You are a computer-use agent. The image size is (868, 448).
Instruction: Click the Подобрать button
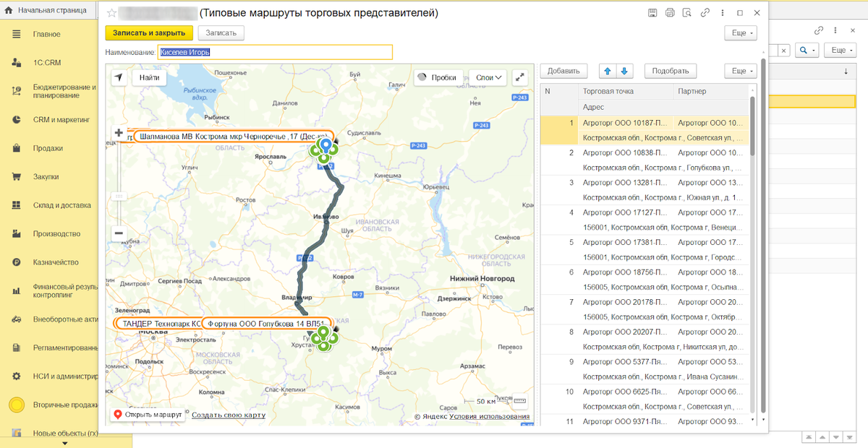[x=671, y=71]
